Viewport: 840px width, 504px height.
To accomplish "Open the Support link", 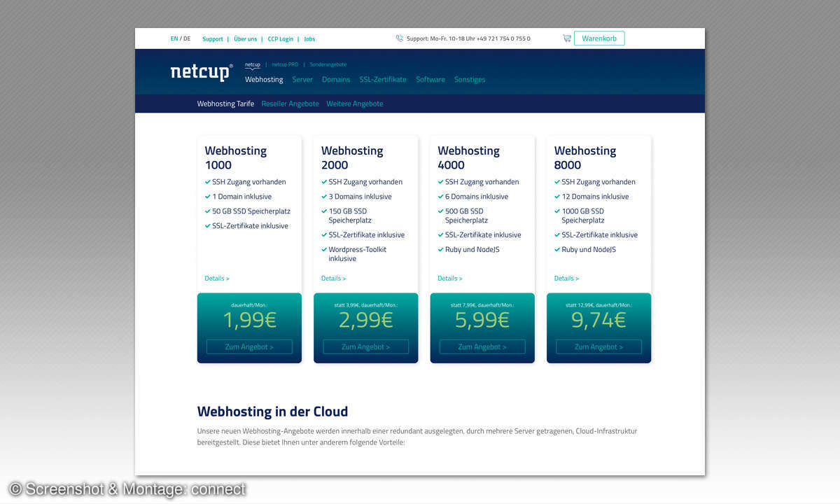I will [x=213, y=39].
